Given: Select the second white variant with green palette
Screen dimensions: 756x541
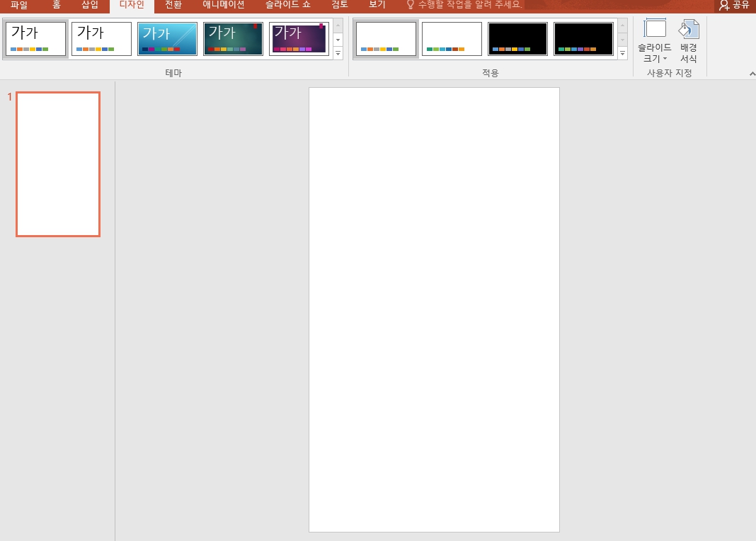Looking at the screenshot, I should coord(452,38).
